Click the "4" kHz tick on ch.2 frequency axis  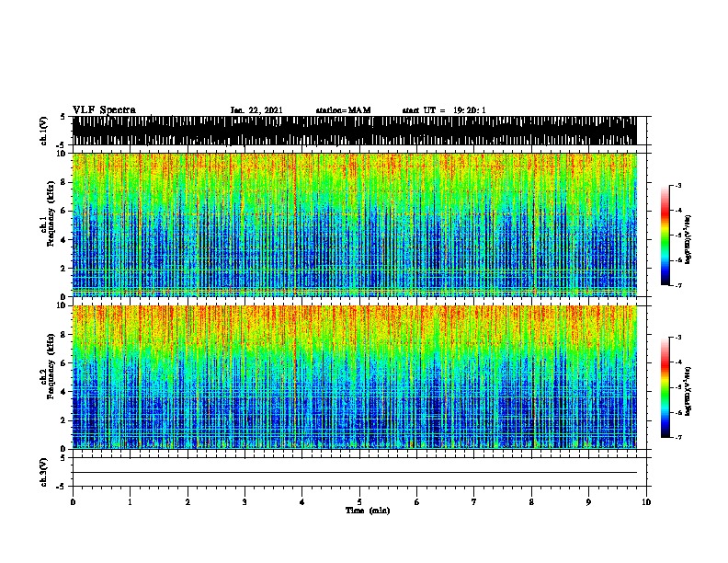(63, 392)
